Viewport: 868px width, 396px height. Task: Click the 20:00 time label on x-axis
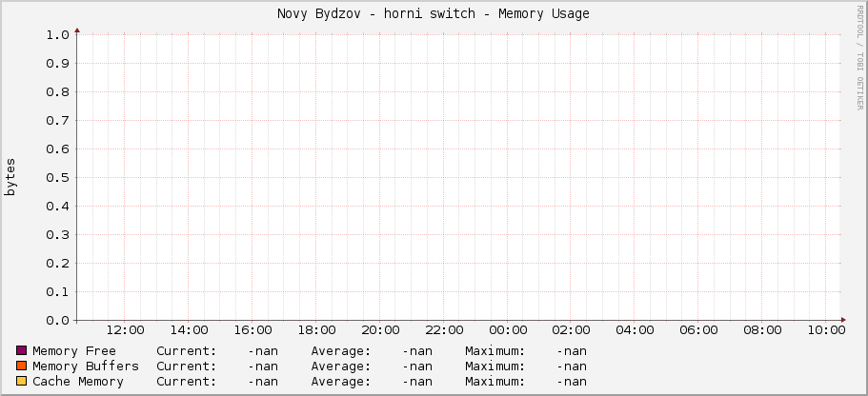coord(380,330)
